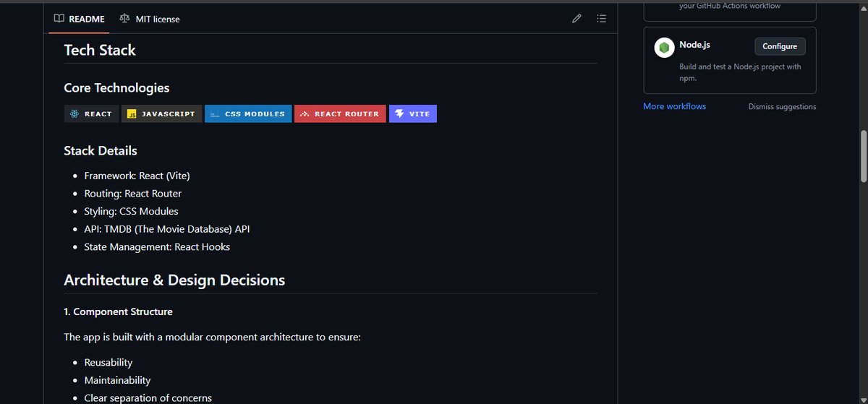Image resolution: width=868 pixels, height=404 pixels.
Task: Click the 'Clear separation of concerns' bullet
Action: pyautogui.click(x=148, y=397)
